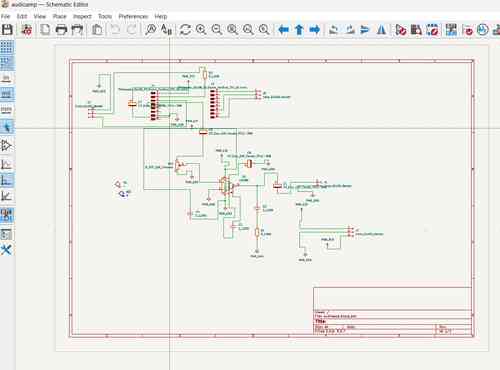Mirror selection vertically
Screen dimensions: 500x370
(365, 30)
